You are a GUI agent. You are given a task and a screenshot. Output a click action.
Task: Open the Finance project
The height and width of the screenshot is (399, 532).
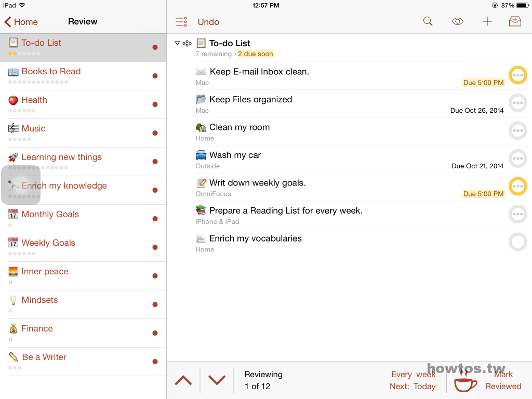pos(83,333)
